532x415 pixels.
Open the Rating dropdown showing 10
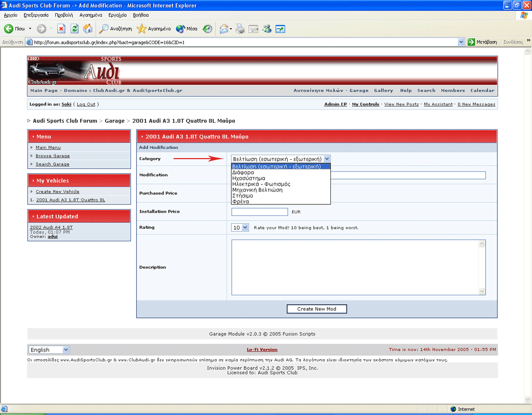point(240,227)
